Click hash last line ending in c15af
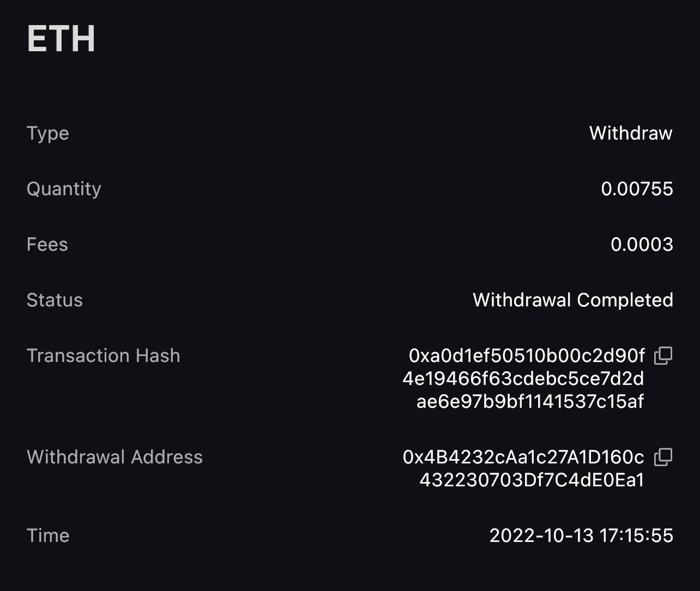 [530, 401]
